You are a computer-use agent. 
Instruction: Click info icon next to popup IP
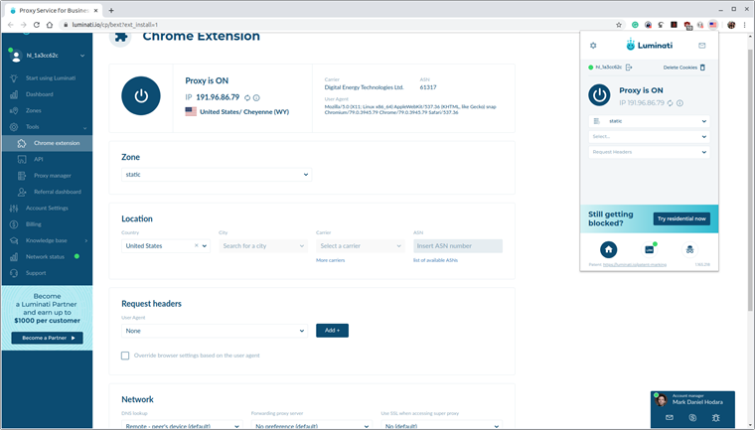680,103
